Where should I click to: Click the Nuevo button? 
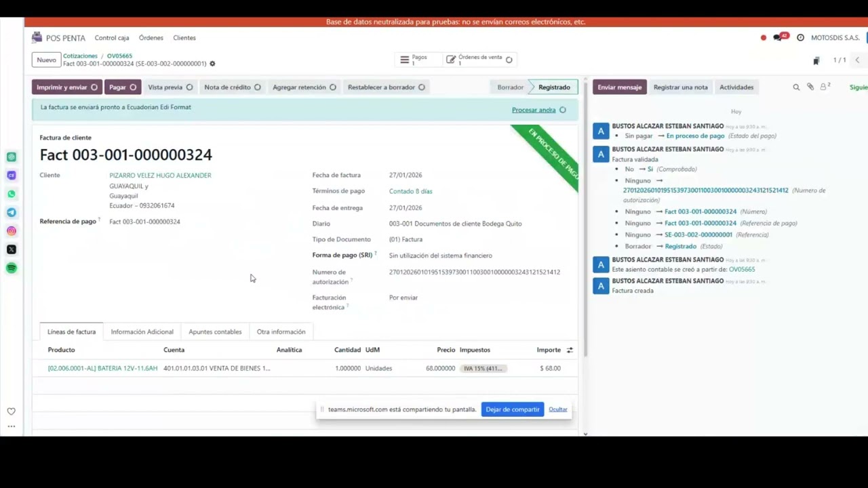[x=46, y=60]
